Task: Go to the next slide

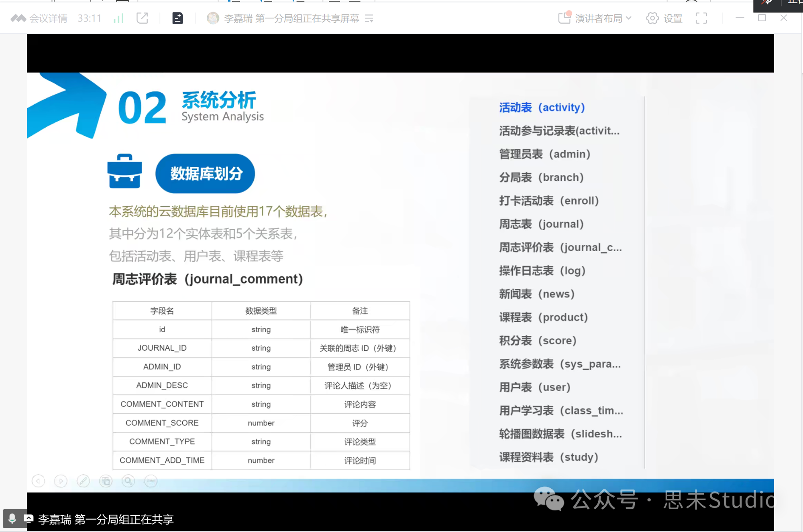Action: pyautogui.click(x=61, y=481)
